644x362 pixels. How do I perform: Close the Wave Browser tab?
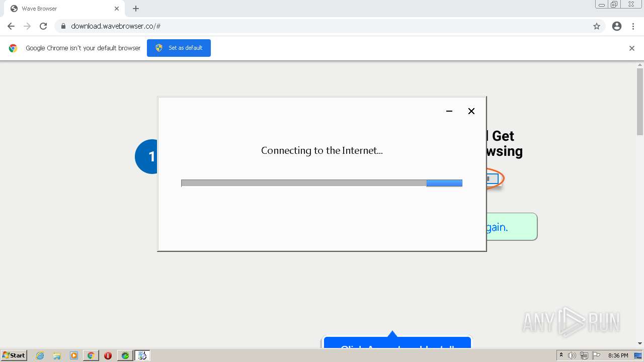(117, 9)
